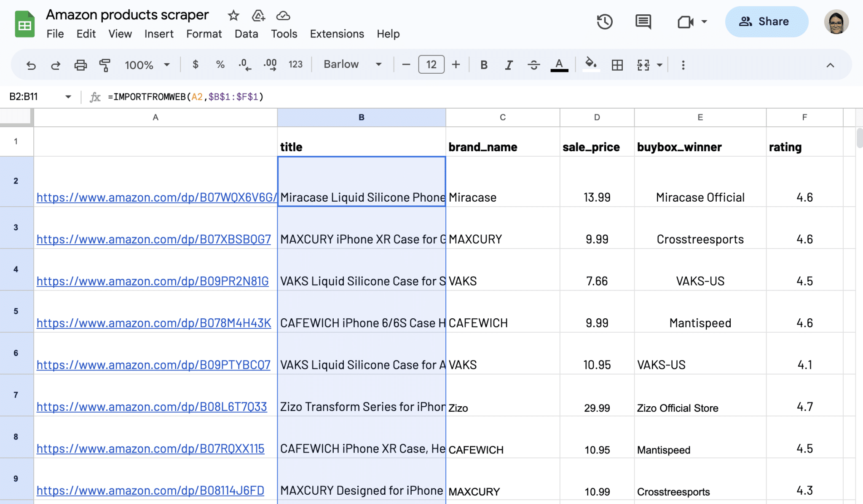Open version history
This screenshot has width=863, height=504.
pyautogui.click(x=606, y=21)
